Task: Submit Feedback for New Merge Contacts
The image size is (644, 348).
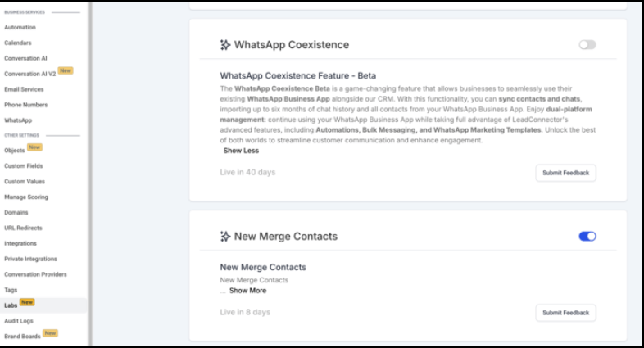Action: pyautogui.click(x=565, y=313)
